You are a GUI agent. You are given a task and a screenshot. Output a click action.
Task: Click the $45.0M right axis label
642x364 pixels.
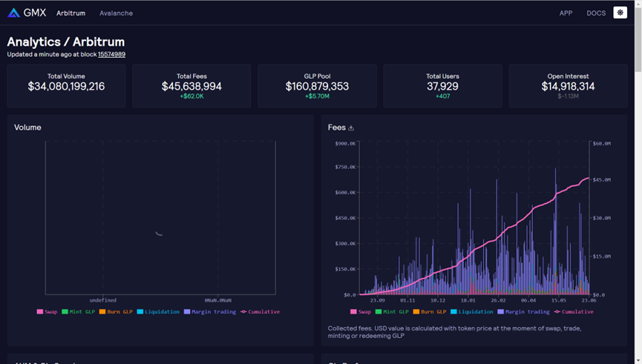[602, 180]
